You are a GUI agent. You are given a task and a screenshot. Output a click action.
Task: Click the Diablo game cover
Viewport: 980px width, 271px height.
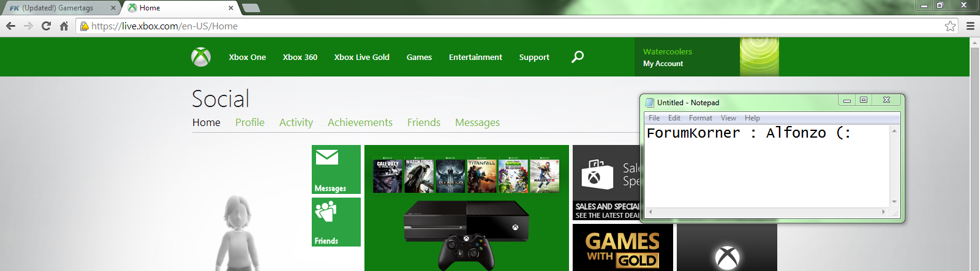click(x=450, y=176)
